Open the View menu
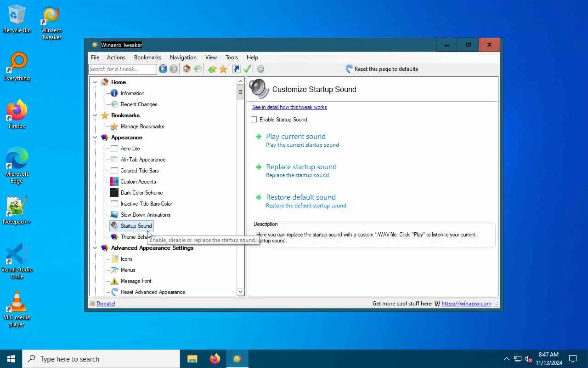This screenshot has width=588, height=368. point(211,57)
